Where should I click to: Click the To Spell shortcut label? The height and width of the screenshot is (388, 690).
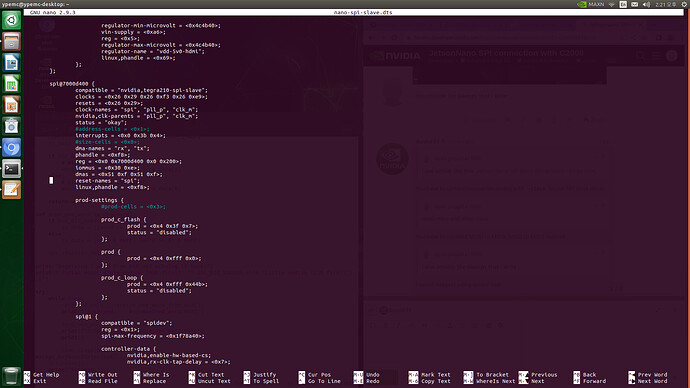point(266,381)
